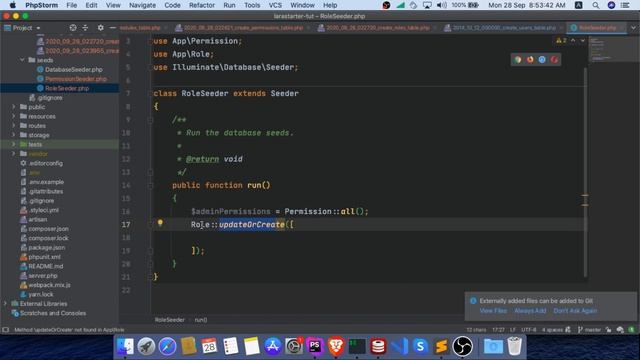Open the Project view dropdown
640x360 pixels.
click(x=22, y=28)
